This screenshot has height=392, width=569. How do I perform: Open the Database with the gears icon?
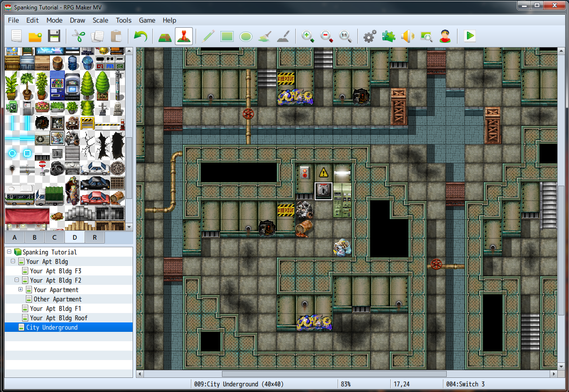point(370,36)
